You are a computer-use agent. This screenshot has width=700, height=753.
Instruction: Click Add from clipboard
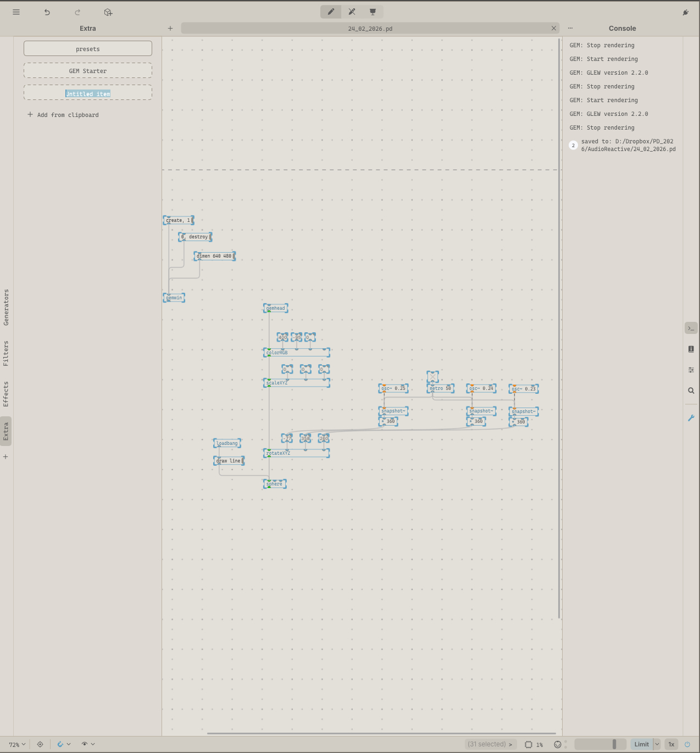click(63, 115)
